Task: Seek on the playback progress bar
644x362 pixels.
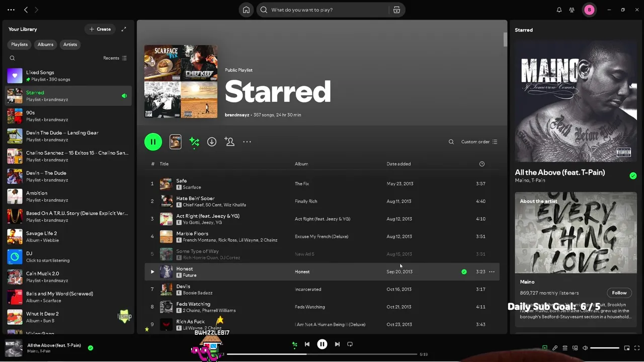Action: coord(322,354)
